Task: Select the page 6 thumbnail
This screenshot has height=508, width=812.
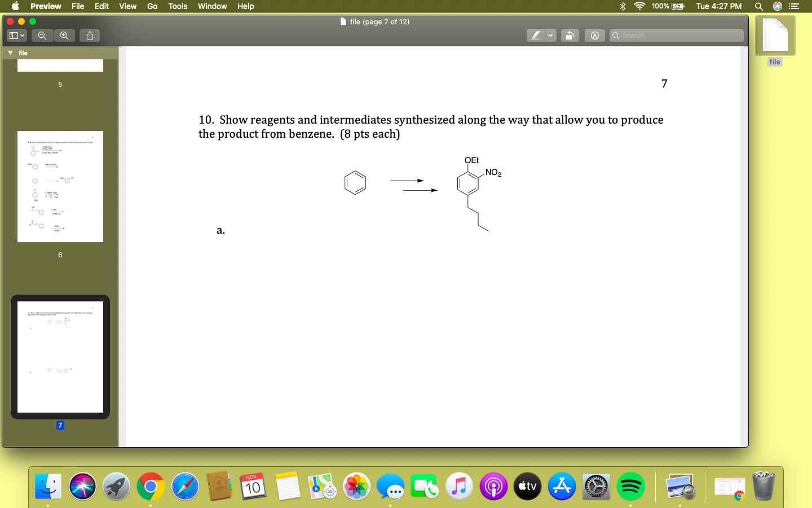Action: click(x=60, y=186)
